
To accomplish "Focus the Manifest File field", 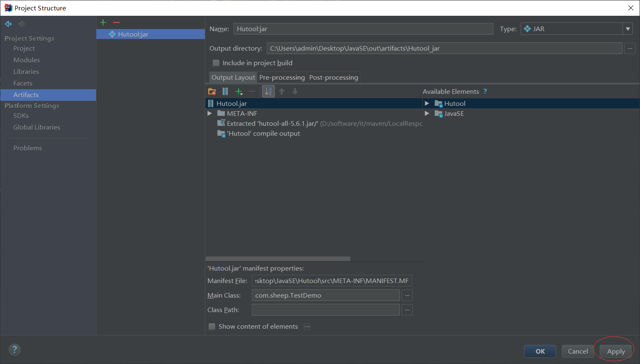I will [332, 281].
